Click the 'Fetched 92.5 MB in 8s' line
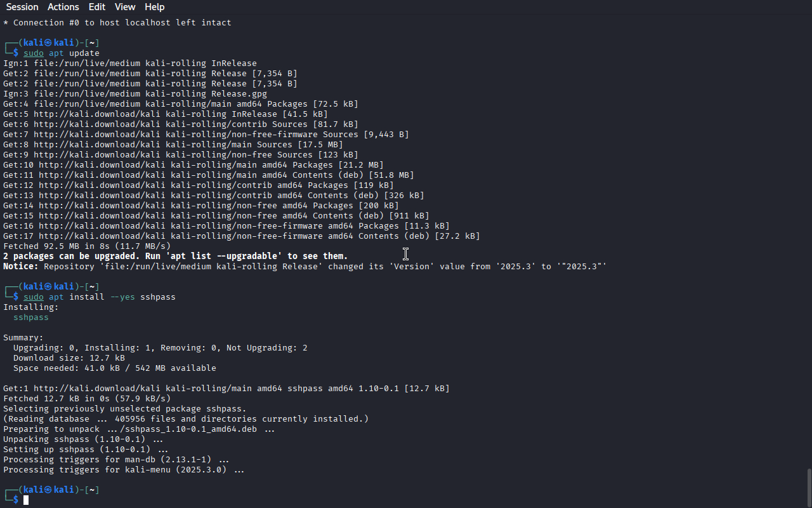 pyautogui.click(x=87, y=246)
